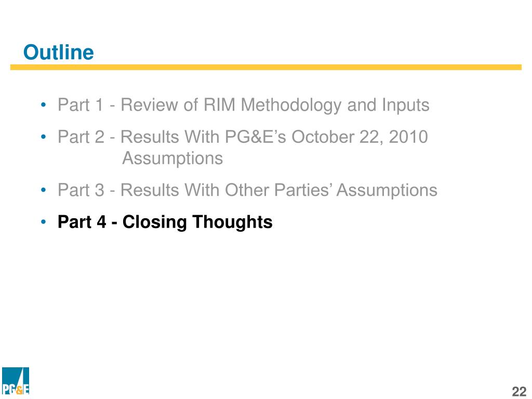This screenshot has width=532, height=399.
Task: Click the PG&E logo icon
Action: pos(16,380)
